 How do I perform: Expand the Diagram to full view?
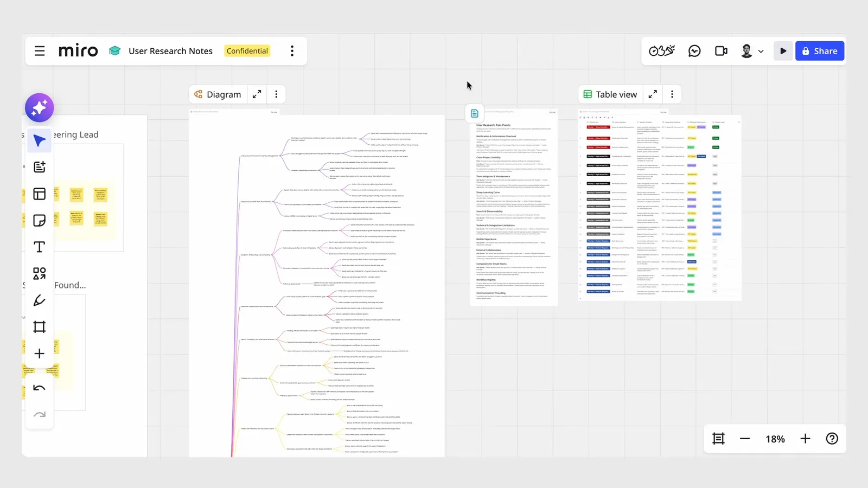click(257, 94)
